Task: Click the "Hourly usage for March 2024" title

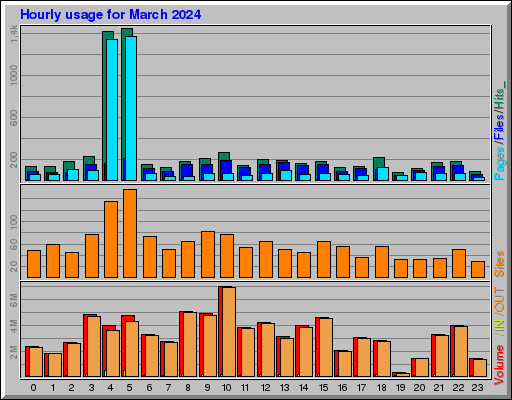Action: (x=110, y=15)
